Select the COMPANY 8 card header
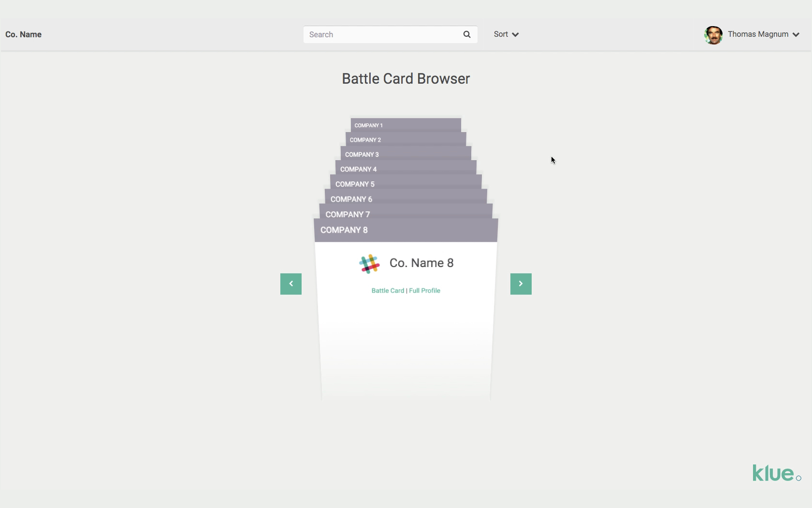 [x=406, y=230]
